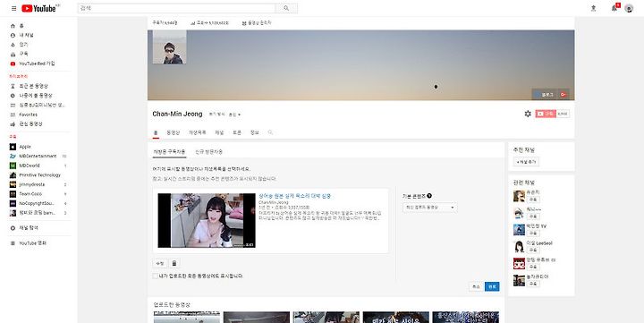The image size is (644, 323).
Task: Click the blog link on banner
Action: click(x=546, y=95)
